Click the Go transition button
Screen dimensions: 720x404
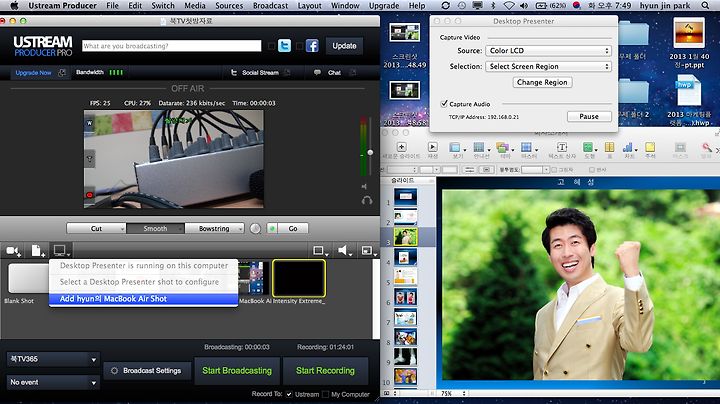coord(293,228)
